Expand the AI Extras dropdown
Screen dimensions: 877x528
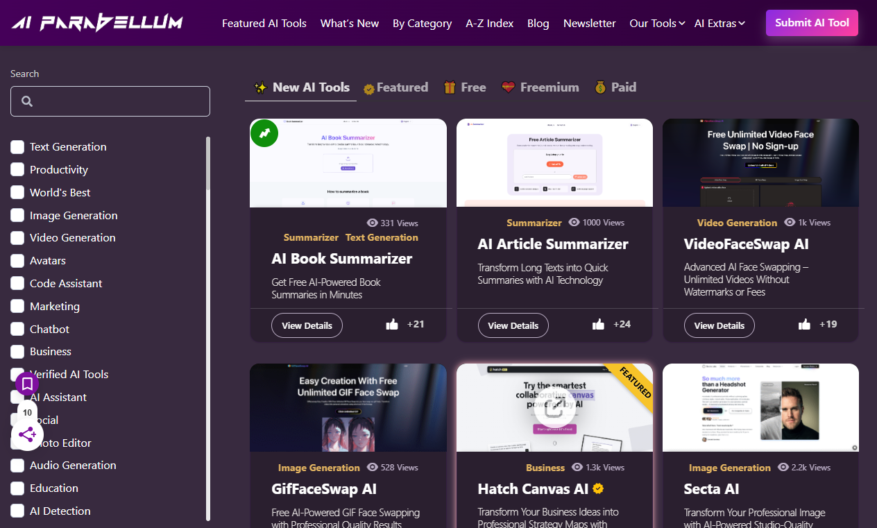coord(720,23)
